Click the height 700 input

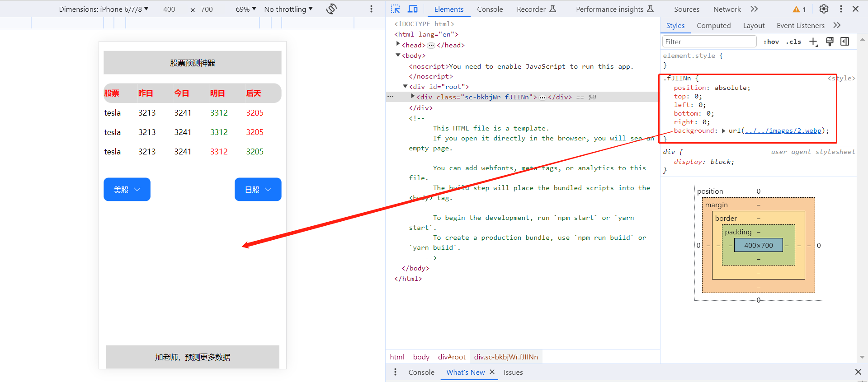[207, 9]
